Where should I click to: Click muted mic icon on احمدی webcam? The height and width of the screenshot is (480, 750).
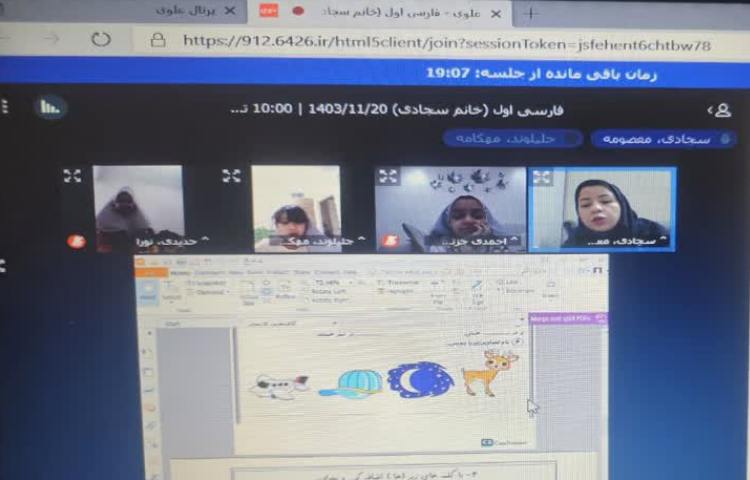pos(390,241)
